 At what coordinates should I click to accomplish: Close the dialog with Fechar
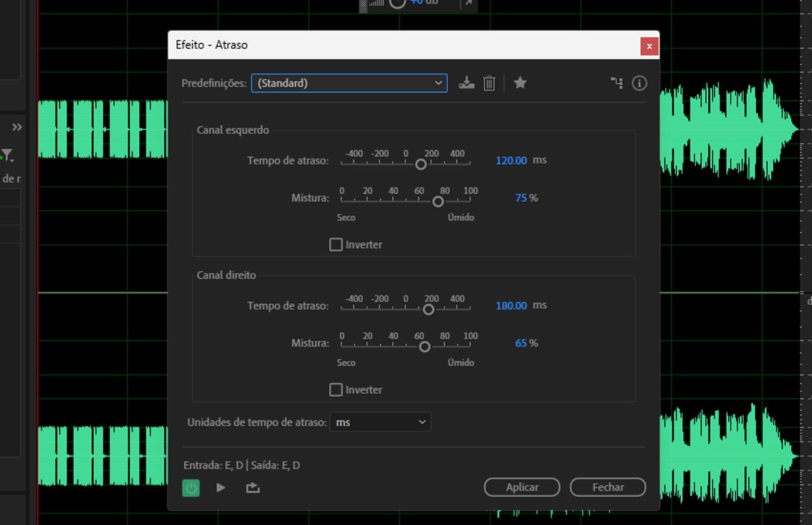[607, 487]
